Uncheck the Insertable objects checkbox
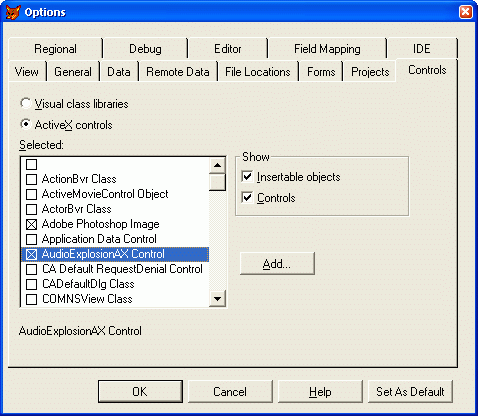Screen dimensions: 478x416 (x=247, y=176)
